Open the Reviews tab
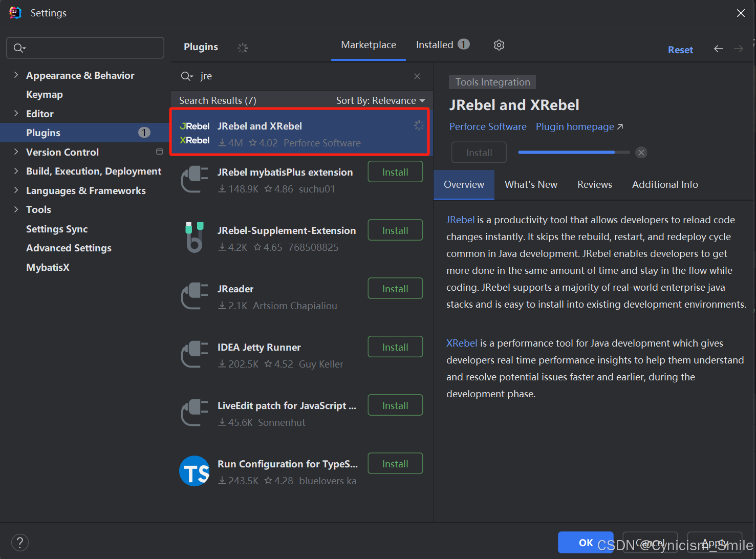The image size is (756, 559). [594, 185]
